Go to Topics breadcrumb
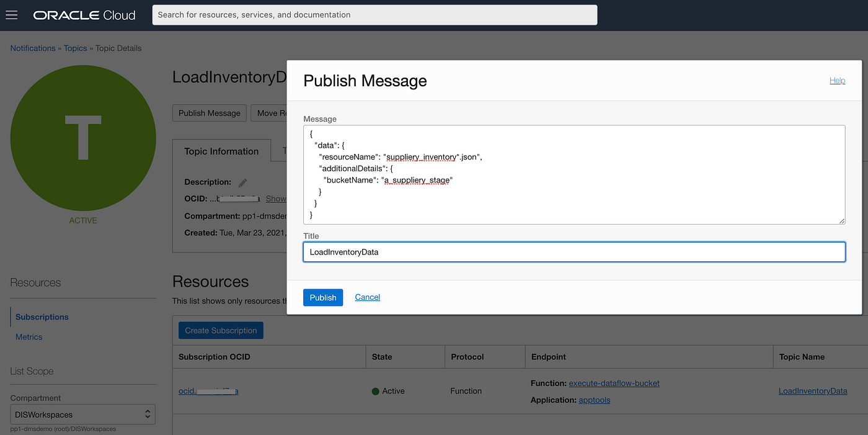868x435 pixels. 76,48
